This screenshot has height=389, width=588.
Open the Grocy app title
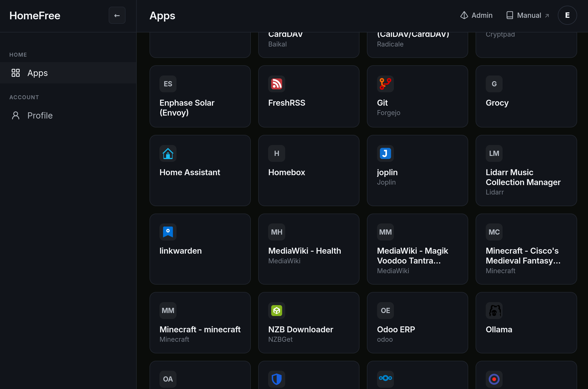[x=497, y=103]
